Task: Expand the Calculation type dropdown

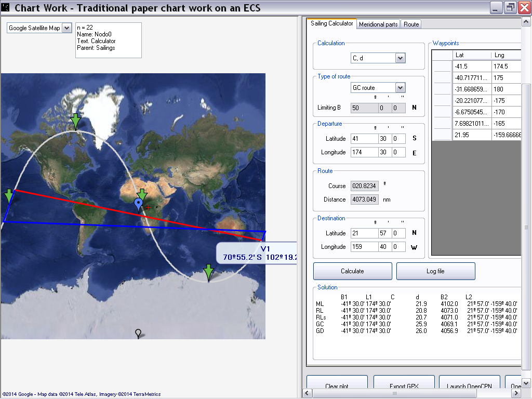Action: [400, 58]
